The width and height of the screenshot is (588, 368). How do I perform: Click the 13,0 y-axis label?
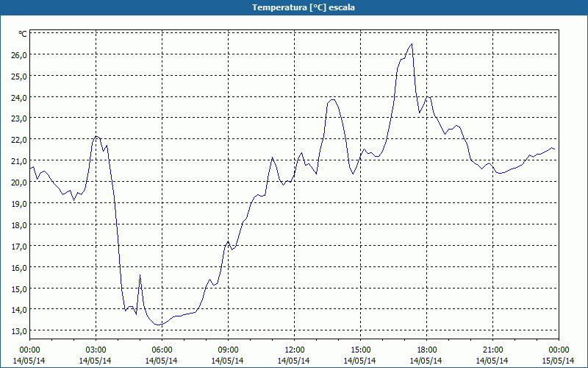20,332
